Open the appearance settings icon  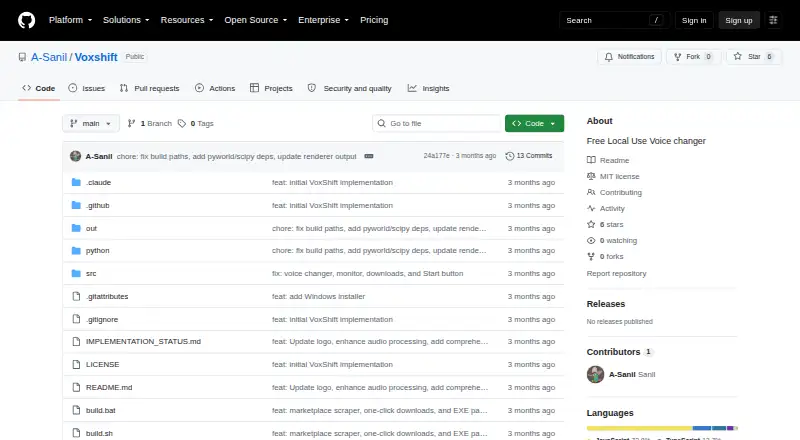pos(773,20)
